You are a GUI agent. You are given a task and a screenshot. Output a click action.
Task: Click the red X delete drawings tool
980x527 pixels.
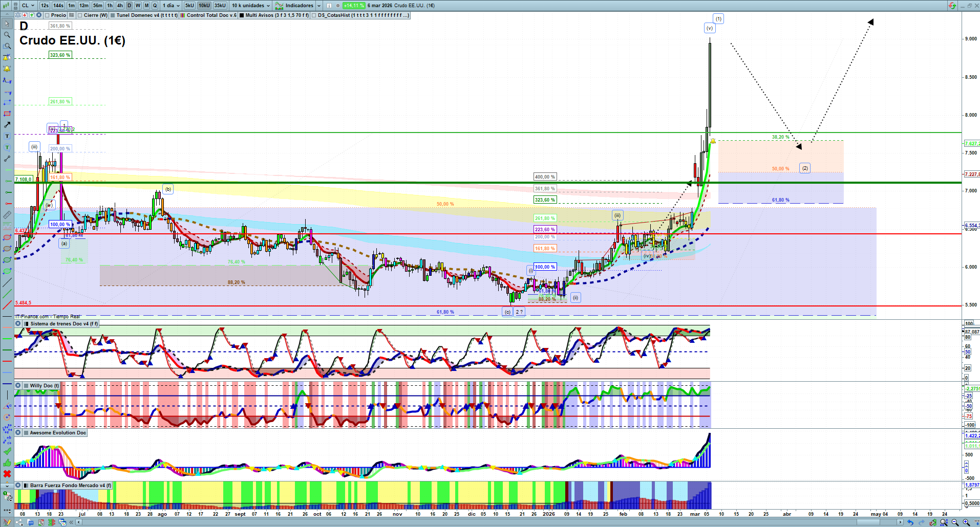tap(7, 474)
